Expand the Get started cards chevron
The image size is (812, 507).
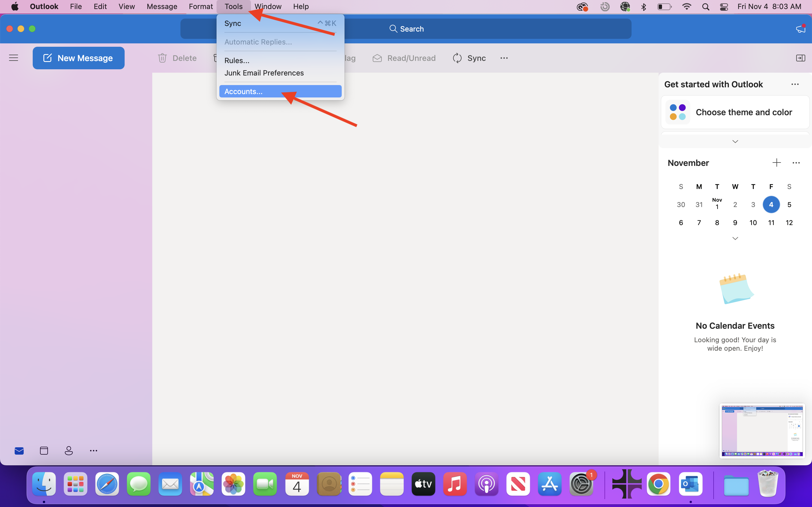pyautogui.click(x=735, y=141)
